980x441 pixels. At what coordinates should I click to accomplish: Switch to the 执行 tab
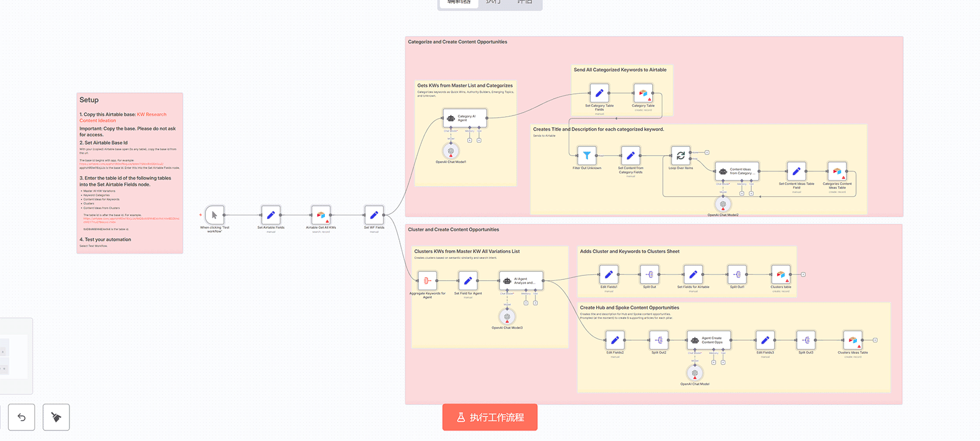(494, 2)
